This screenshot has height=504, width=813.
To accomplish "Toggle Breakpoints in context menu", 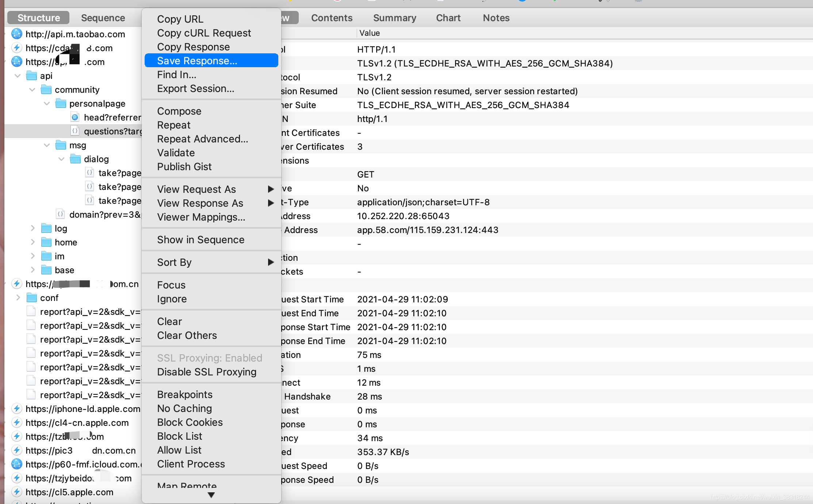I will coord(185,394).
